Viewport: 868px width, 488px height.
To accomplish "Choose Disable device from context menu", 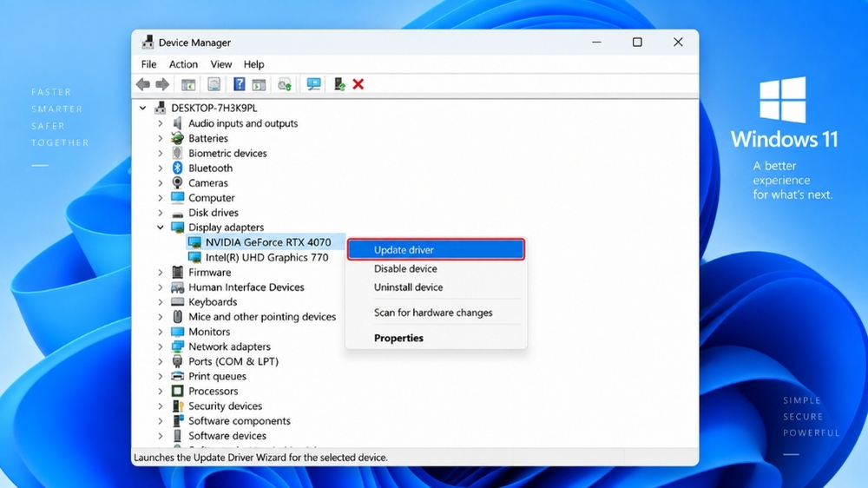I will click(437, 268).
